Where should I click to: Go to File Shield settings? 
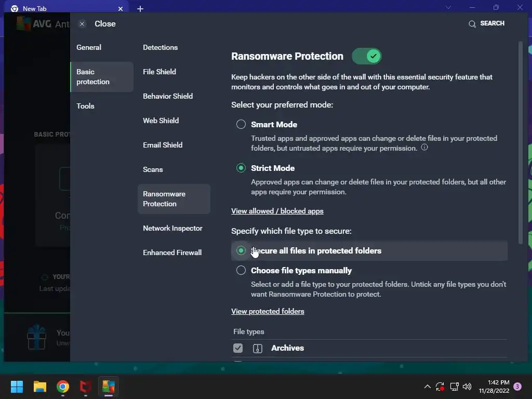159,72
